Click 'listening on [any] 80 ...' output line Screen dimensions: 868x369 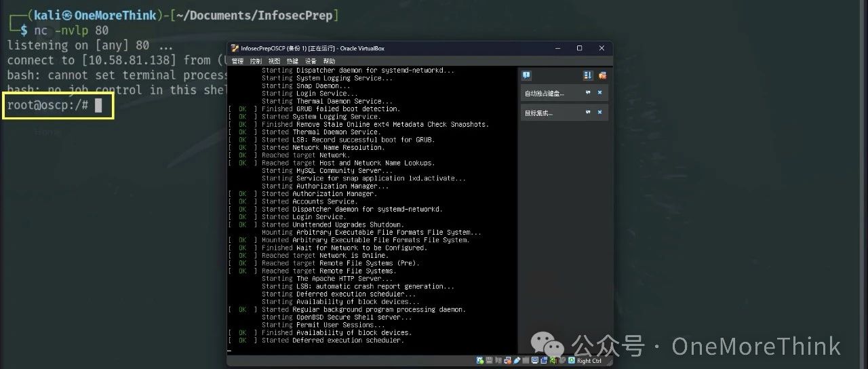tap(90, 45)
